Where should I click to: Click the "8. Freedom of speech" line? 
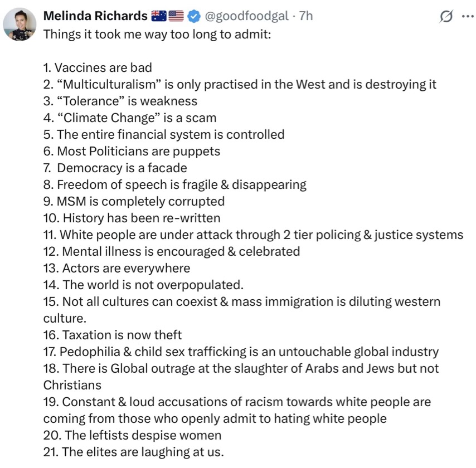(174, 184)
